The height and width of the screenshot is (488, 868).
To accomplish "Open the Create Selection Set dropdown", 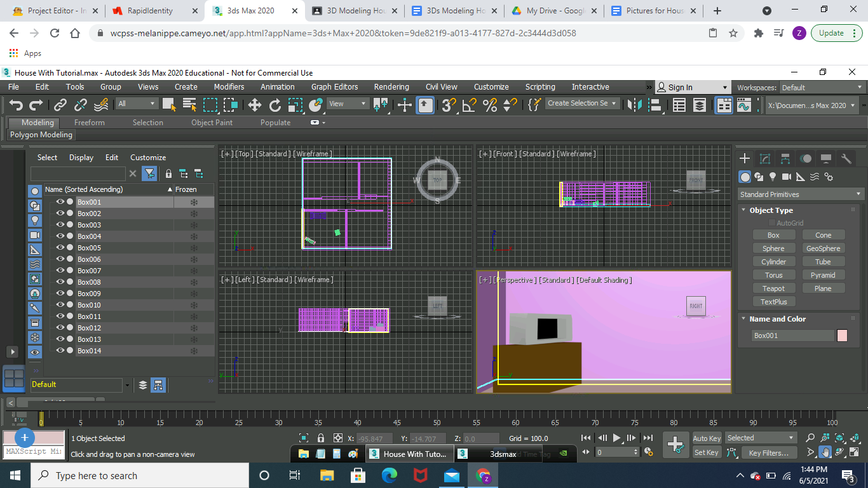I will (x=583, y=103).
